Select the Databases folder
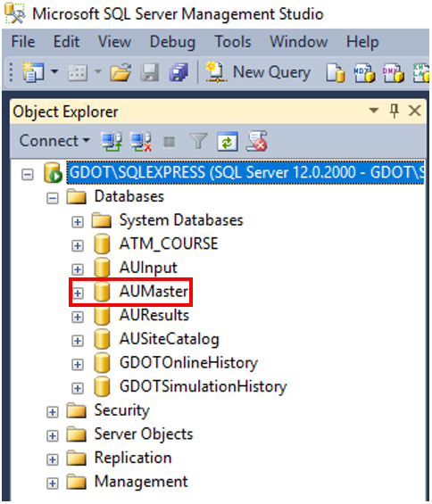This screenshot has width=432, height=504. pyautogui.click(x=129, y=196)
